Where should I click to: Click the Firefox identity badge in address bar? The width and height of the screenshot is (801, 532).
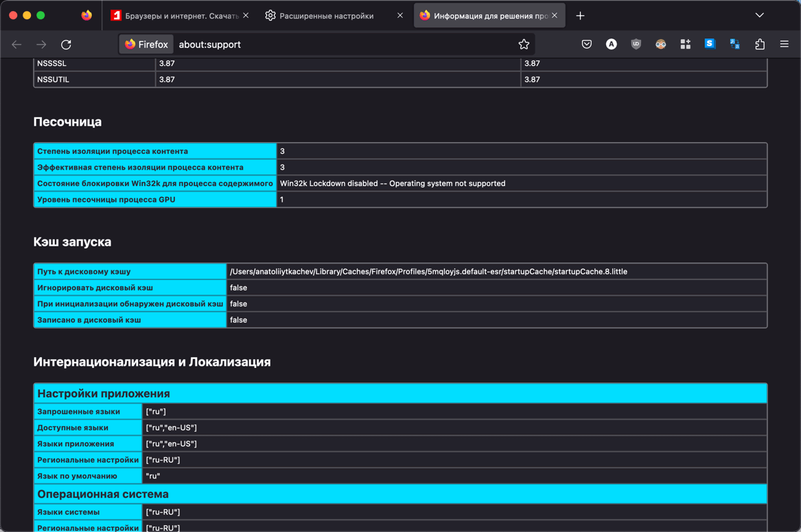point(146,45)
